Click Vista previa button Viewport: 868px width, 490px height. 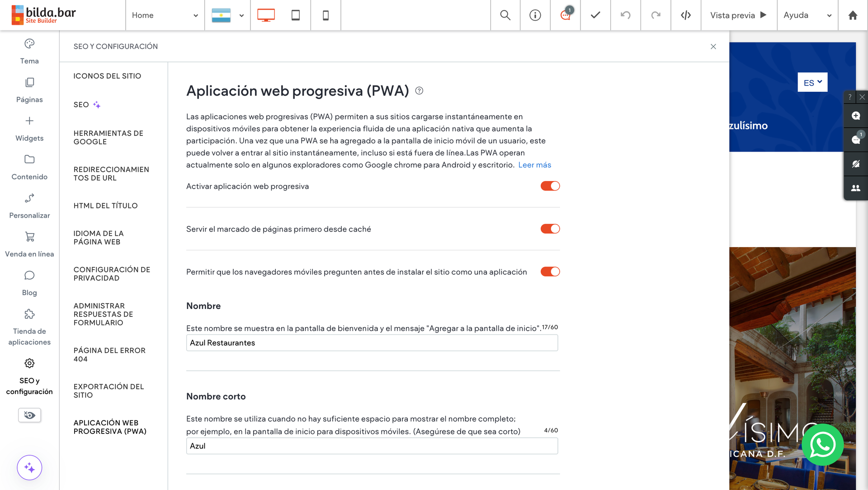coord(739,15)
